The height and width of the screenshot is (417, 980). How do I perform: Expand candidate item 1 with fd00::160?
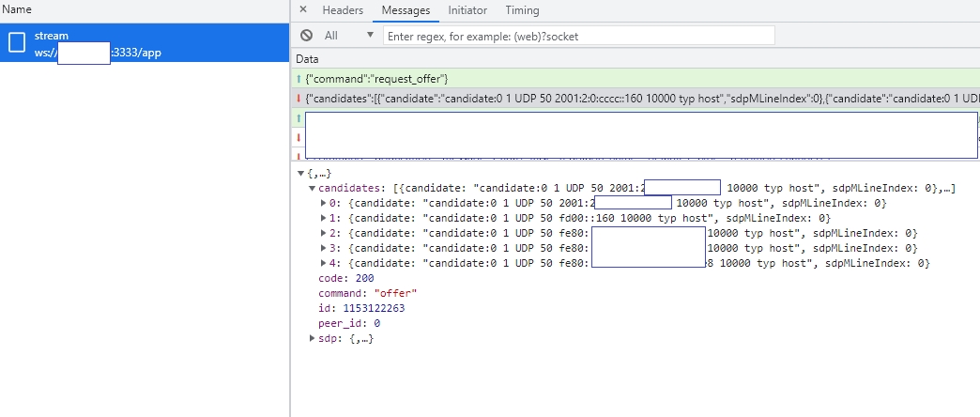(324, 219)
